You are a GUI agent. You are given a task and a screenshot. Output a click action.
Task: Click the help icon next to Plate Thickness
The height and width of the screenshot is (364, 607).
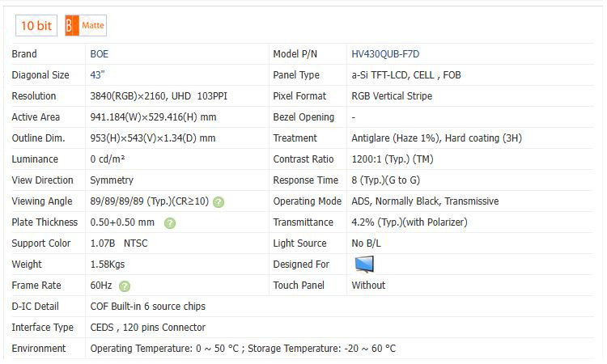[x=170, y=222]
